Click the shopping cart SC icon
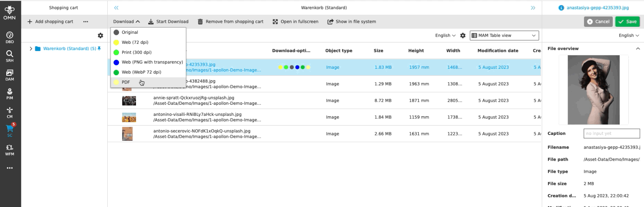This screenshot has width=644, height=207. click(x=10, y=130)
